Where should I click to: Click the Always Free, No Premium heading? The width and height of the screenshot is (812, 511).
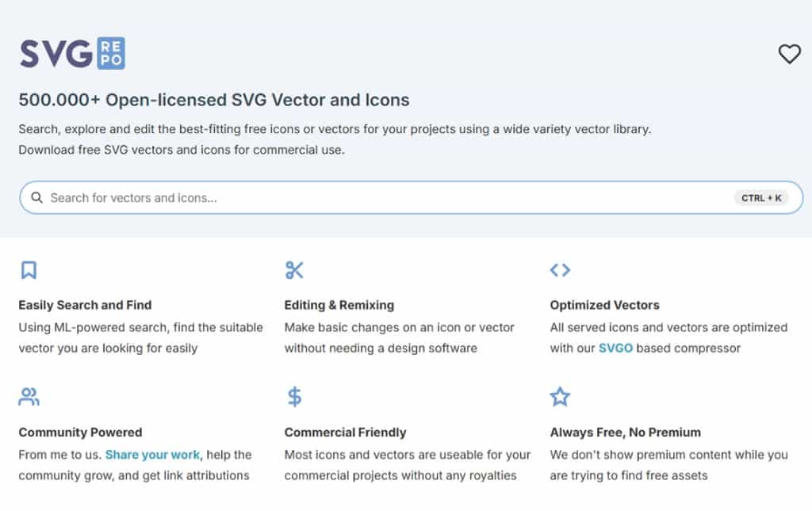[625, 433]
